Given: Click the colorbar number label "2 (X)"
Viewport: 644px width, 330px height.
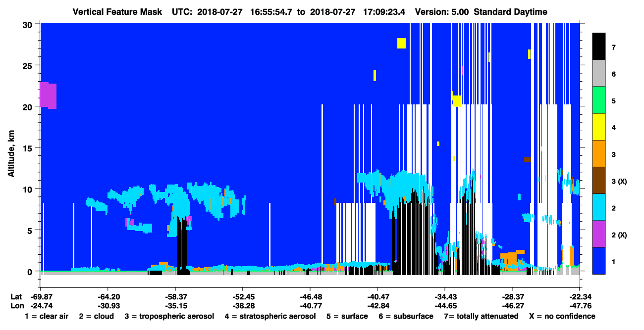Looking at the screenshot, I should [619, 235].
